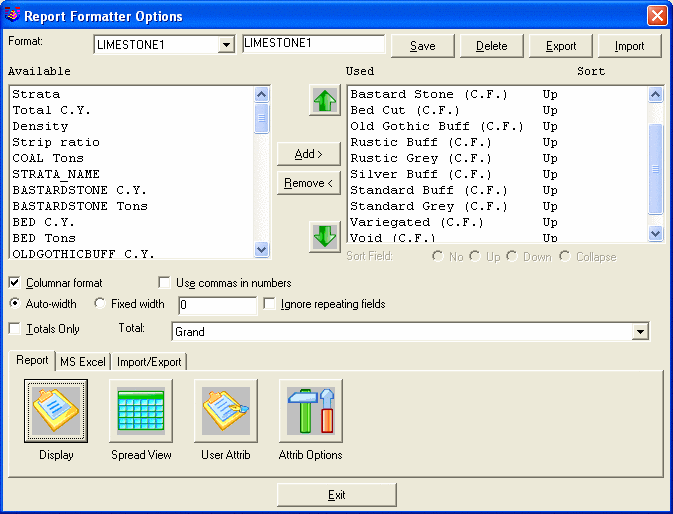Open the Format LIMESTONE1 dropdown
This screenshot has height=514, width=673.
click(226, 44)
